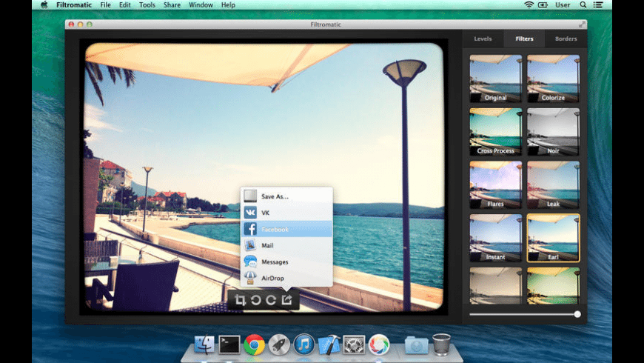Select Save As... from share popup
This screenshot has width=644, height=363.
pos(286,196)
